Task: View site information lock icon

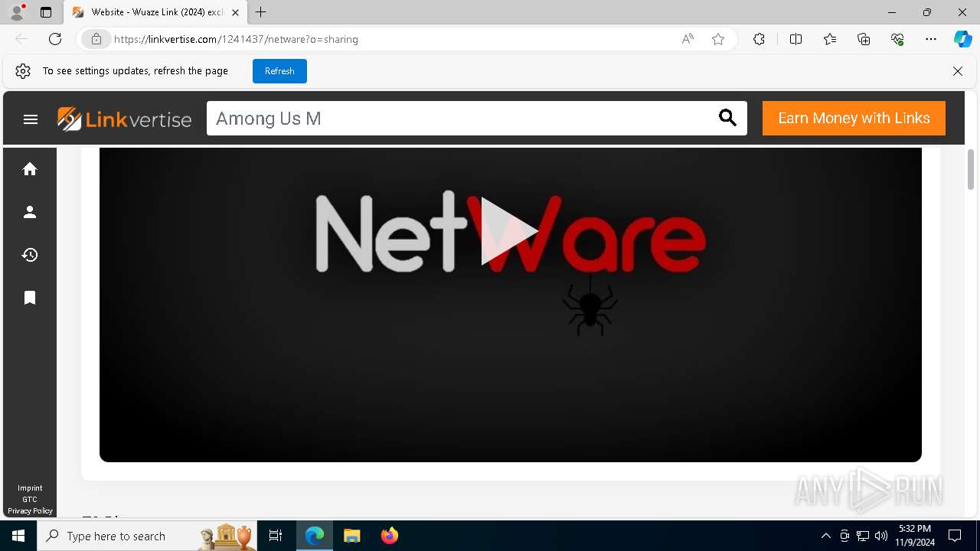Action: click(x=96, y=39)
